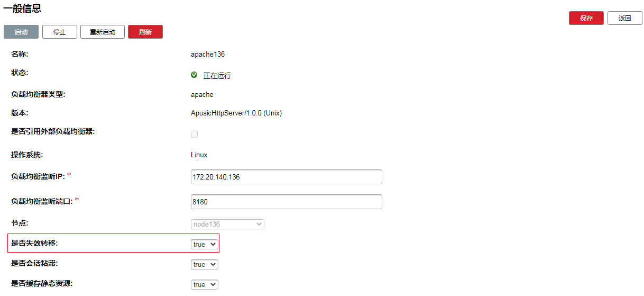This screenshot has width=644, height=296.
Task: Hit the 重新启动 (Restart) button
Action: coord(102,32)
